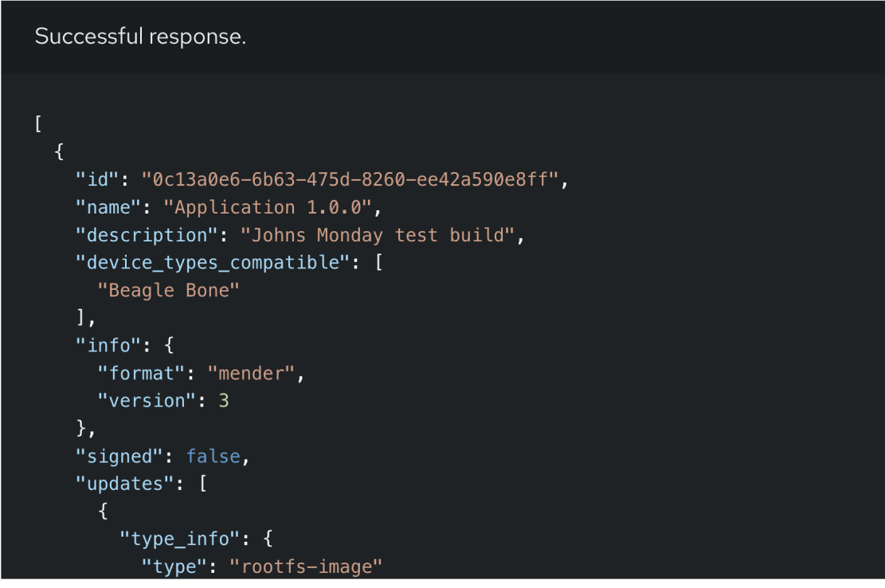Image resolution: width=885 pixels, height=588 pixels.
Task: Click the "Successful response." heading text
Action: 140,37
